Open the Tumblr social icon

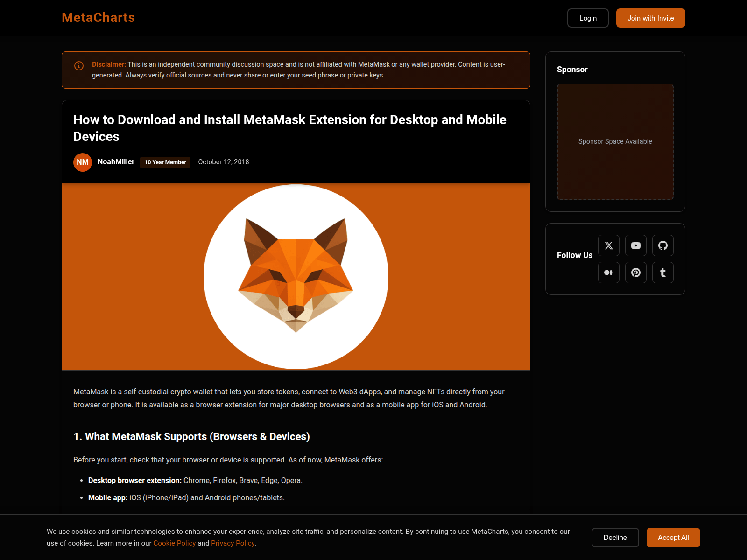(x=663, y=273)
